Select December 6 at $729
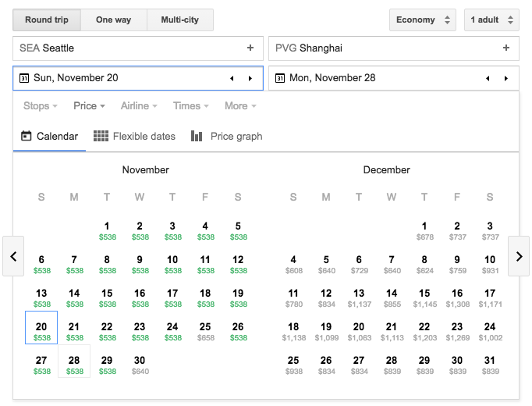 359,265
